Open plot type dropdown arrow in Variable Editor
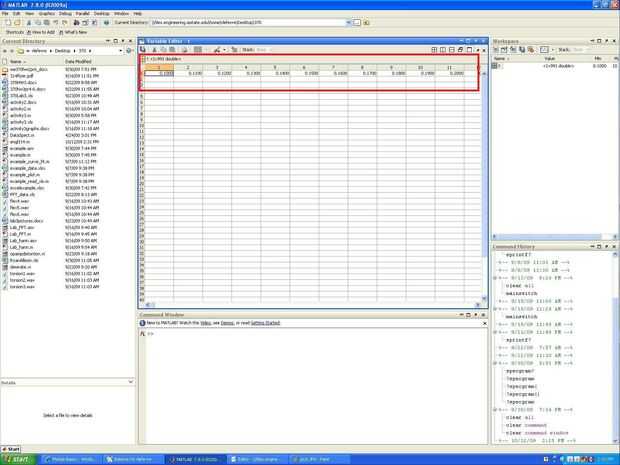This screenshot has height=465, width=620. tap(225, 49)
